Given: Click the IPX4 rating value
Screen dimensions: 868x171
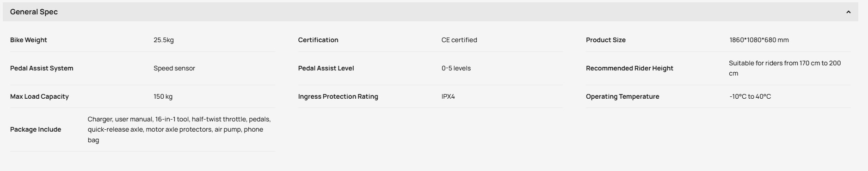Looking at the screenshot, I should click(448, 96).
